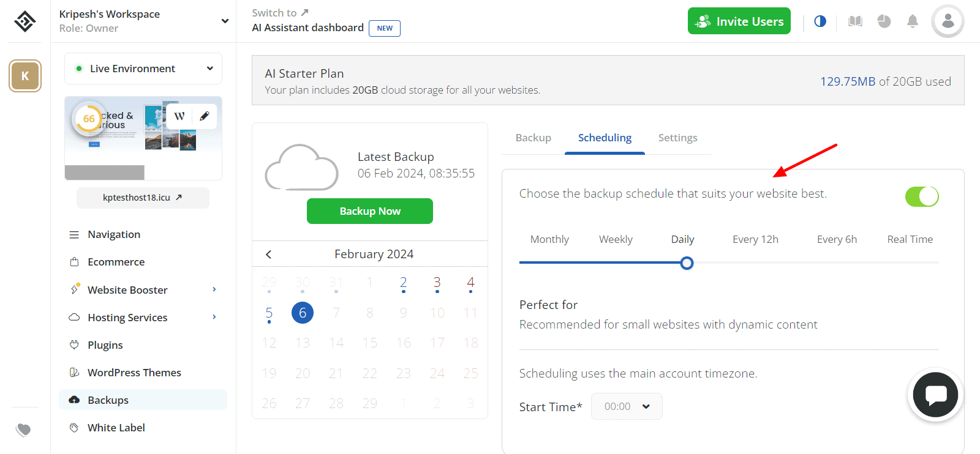Viewport: 980px width, 454px height.
Task: Toggle the dark mode contrast icon
Action: tap(820, 21)
